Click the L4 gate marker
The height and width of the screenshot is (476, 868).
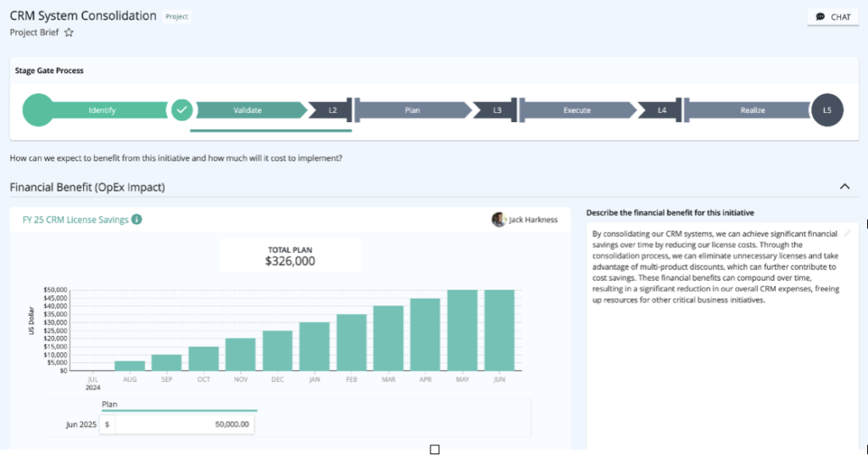coord(661,110)
